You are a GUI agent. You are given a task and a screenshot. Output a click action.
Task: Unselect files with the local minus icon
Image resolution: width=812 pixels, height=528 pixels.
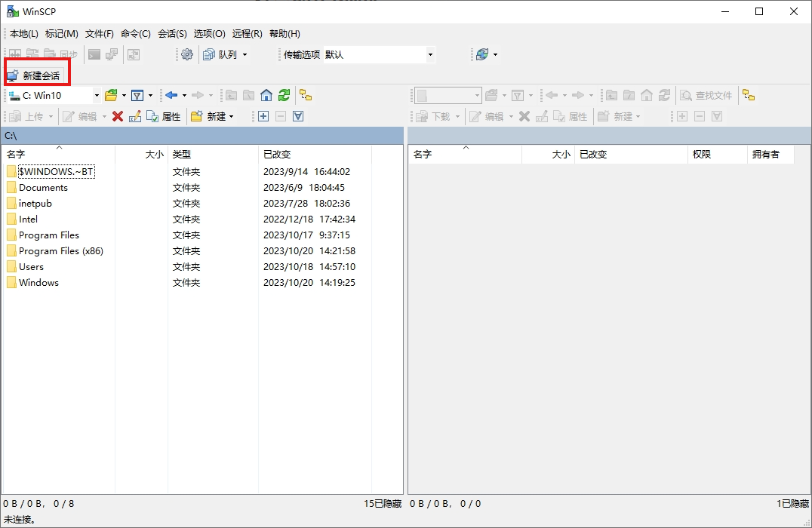point(281,116)
